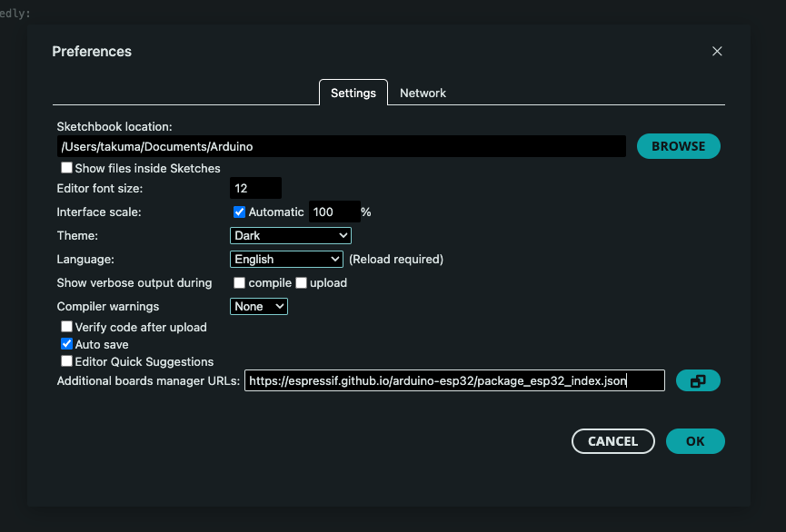Screen dimensions: 786x532
Task: Focus the Sketchbook location path field
Action: tap(342, 146)
